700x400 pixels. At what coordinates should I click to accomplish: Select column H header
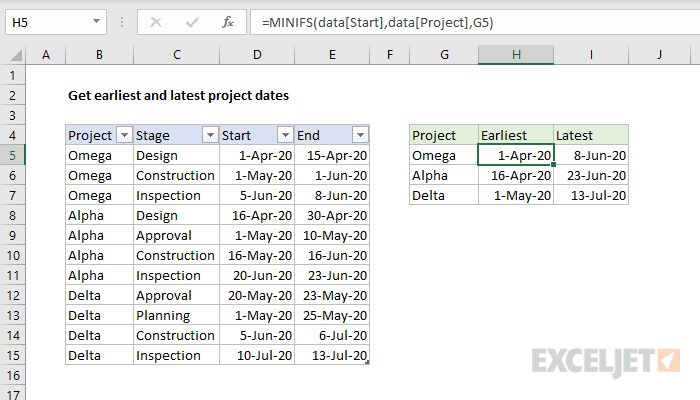(515, 55)
